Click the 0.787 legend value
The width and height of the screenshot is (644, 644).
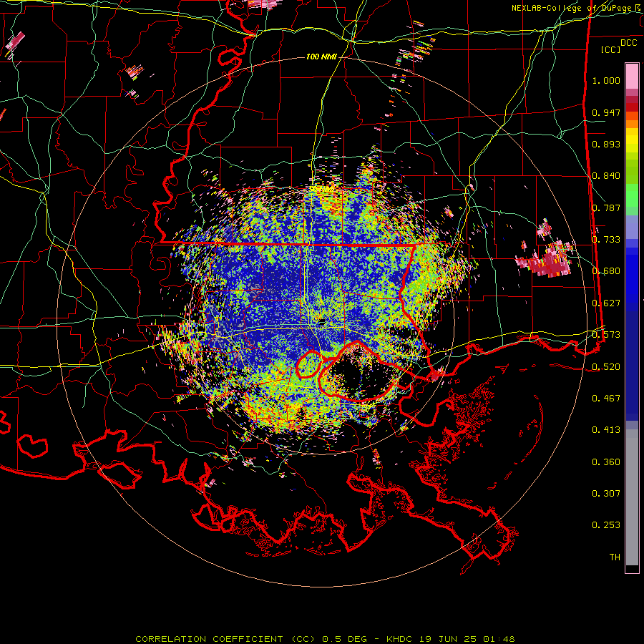(606, 208)
